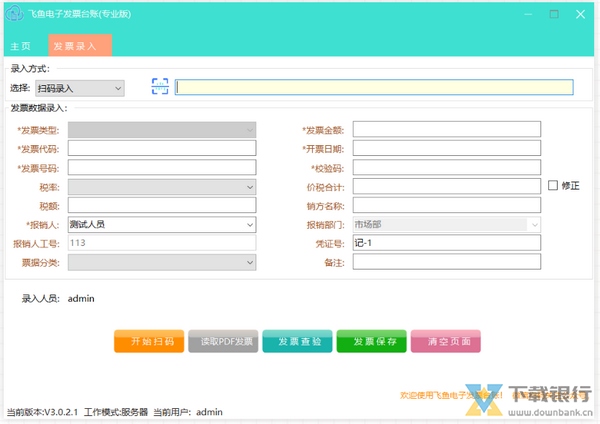Click the 开始扫码 button
Screen dimensions: 600x424
[149, 341]
